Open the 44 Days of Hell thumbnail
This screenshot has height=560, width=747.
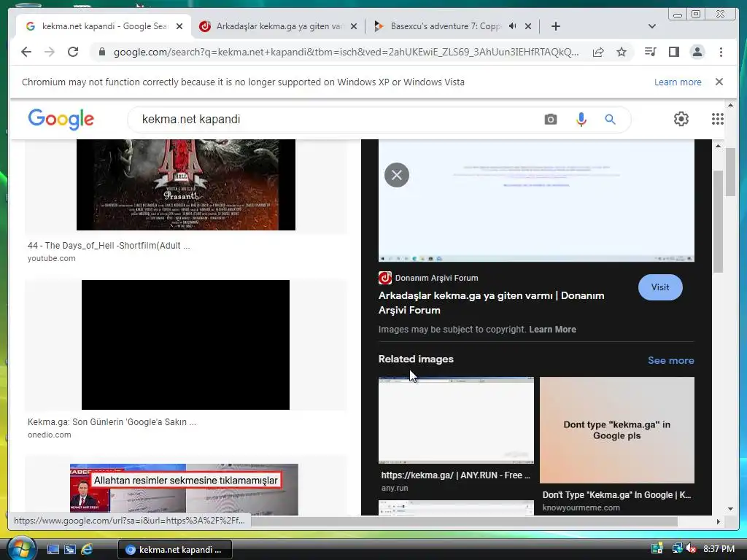(186, 184)
